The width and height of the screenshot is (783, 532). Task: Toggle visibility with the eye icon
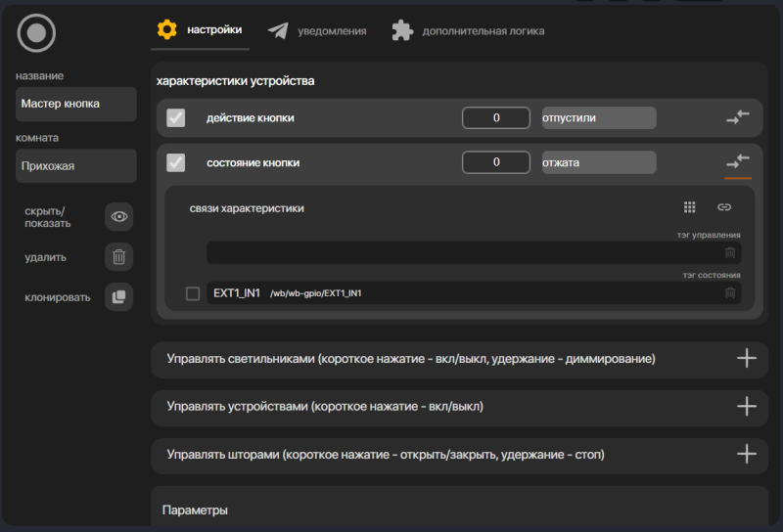coord(118,216)
